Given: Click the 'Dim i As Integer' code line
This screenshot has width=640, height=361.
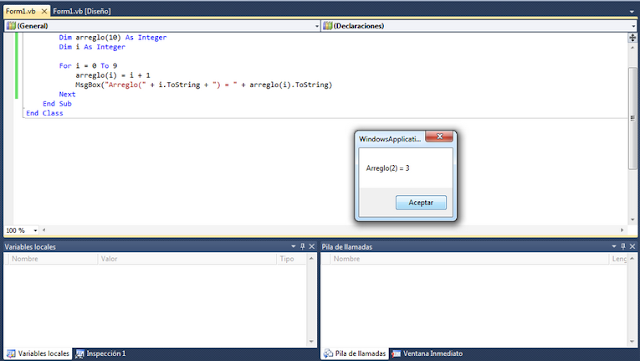Looking at the screenshot, I should (x=92, y=47).
